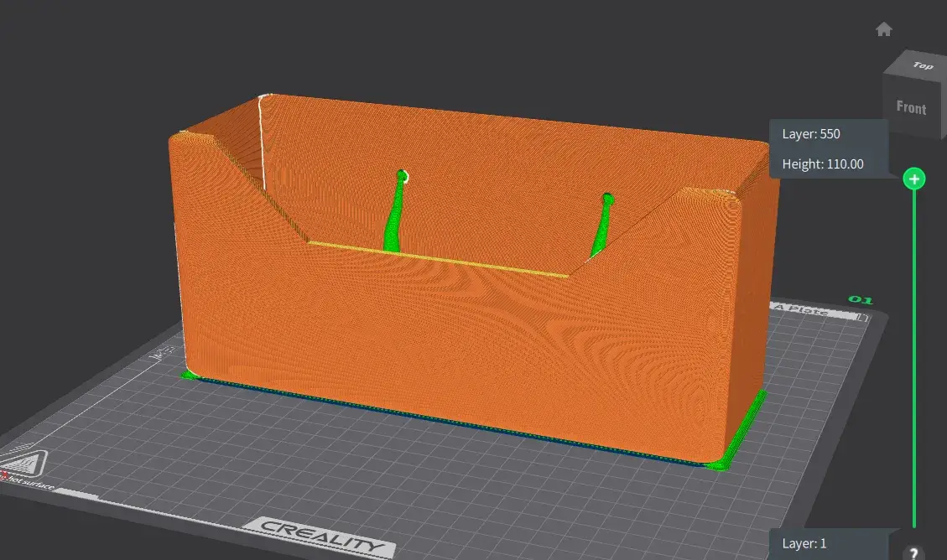Click the 'Layer: 1' label
The image size is (947, 560).
coord(804,543)
